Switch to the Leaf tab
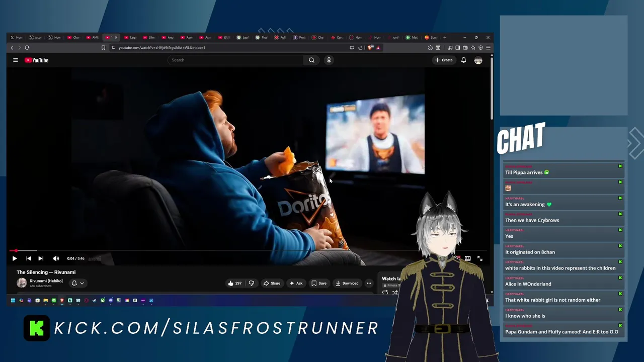 tap(244, 37)
